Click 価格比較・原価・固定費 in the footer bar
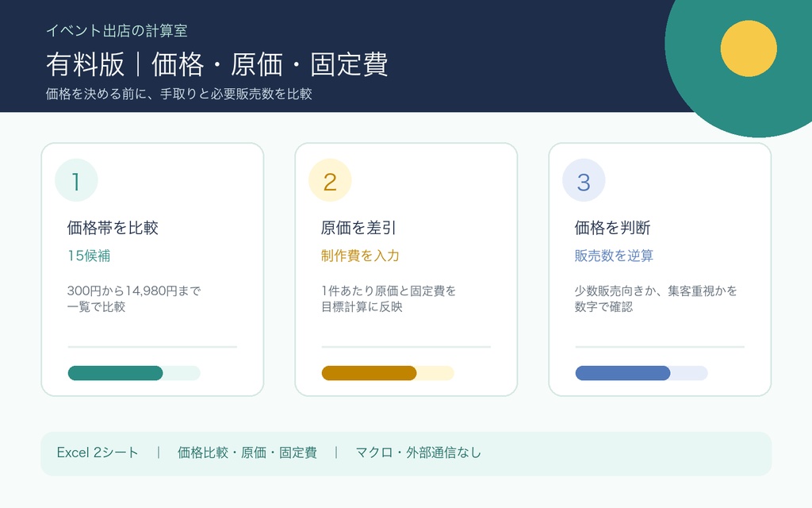812x508 pixels. click(247, 452)
